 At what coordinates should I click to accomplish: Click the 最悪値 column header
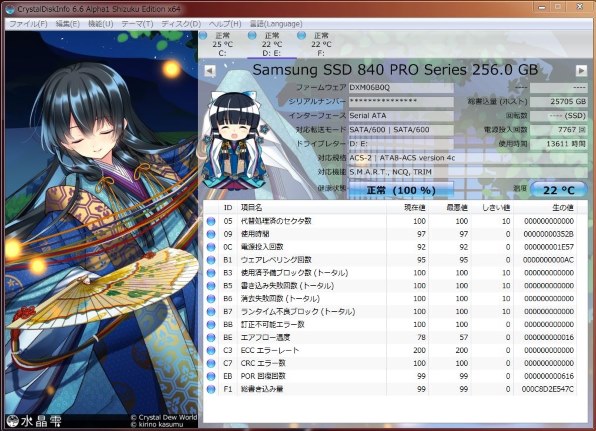point(450,208)
